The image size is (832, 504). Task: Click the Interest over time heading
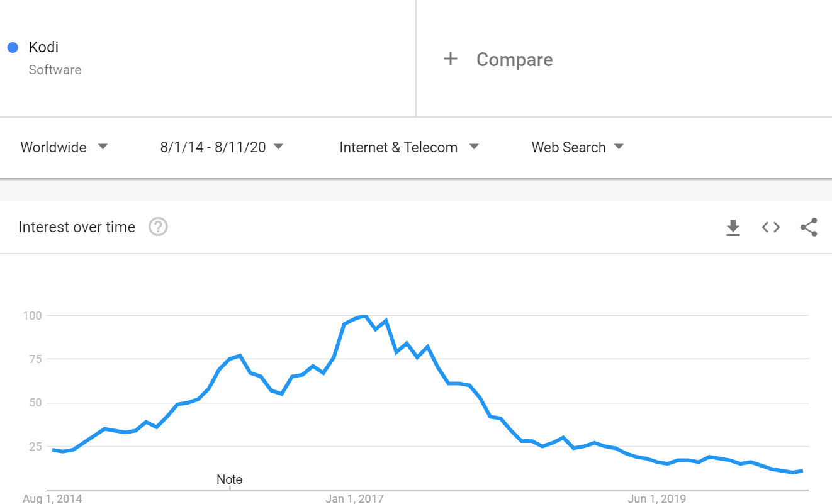click(77, 227)
